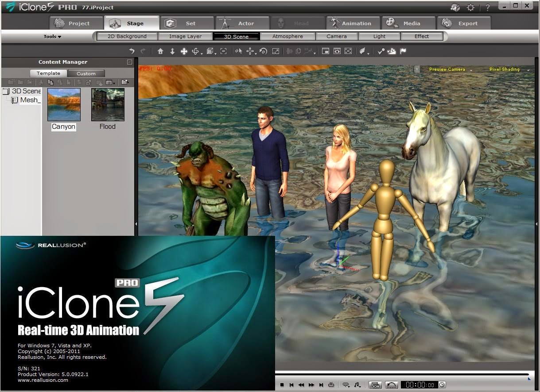This screenshot has height=392, width=540.
Task: Click the timecode 00:00:00 field
Action: point(419,385)
